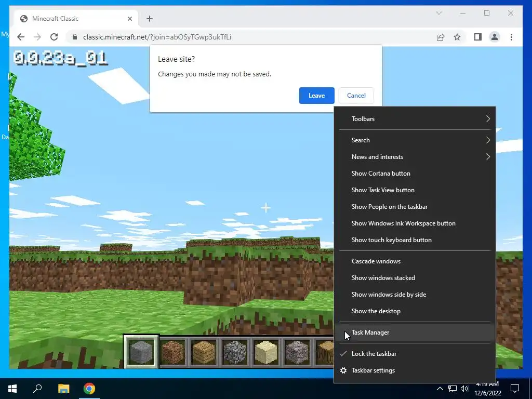Open the Chrome profile avatar
Image resolution: width=532 pixels, height=399 pixels.
pyautogui.click(x=495, y=37)
